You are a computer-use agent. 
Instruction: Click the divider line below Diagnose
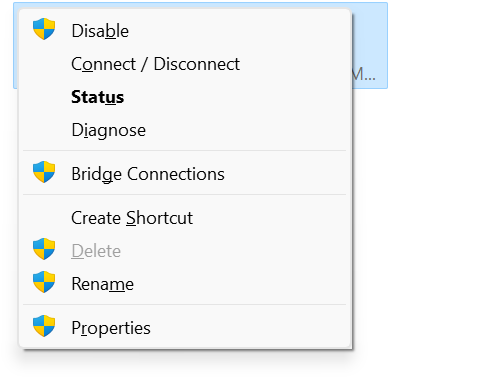click(184, 151)
